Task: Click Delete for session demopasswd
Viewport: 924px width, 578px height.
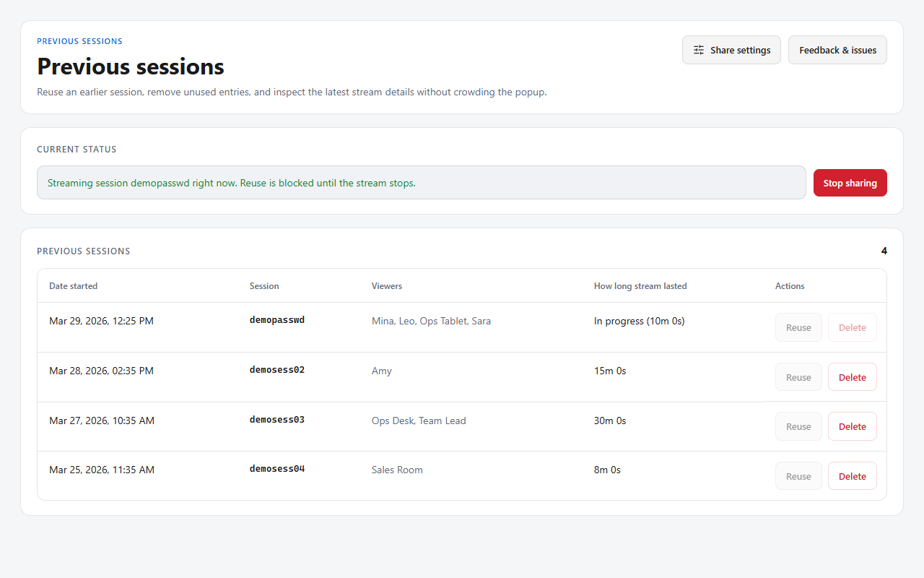Action: point(852,327)
